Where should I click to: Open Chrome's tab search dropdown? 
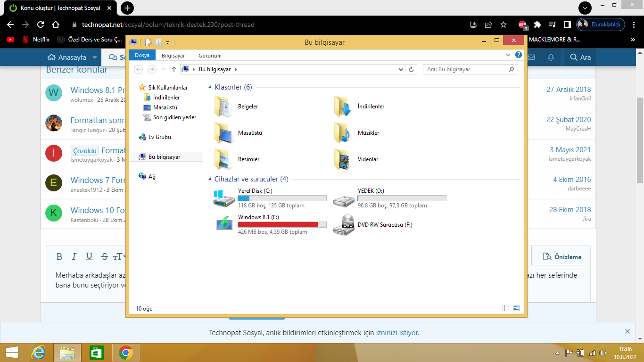pos(585,8)
